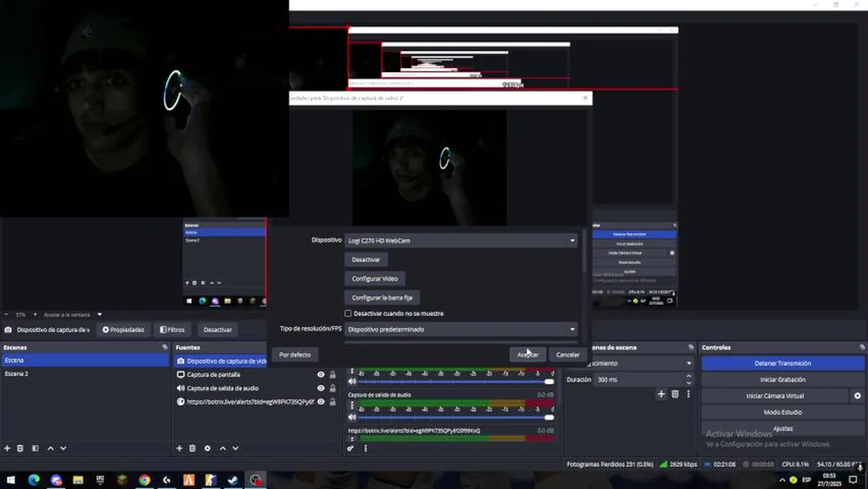Adjust Duración 300 ms stepper arrows
Viewport: 868px width, 489px height.
[x=689, y=380]
